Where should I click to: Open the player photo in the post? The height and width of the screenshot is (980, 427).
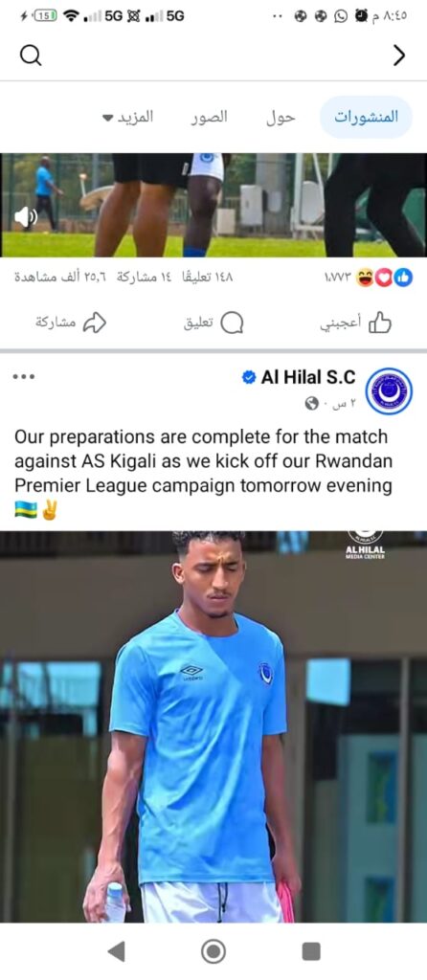pyautogui.click(x=213, y=726)
